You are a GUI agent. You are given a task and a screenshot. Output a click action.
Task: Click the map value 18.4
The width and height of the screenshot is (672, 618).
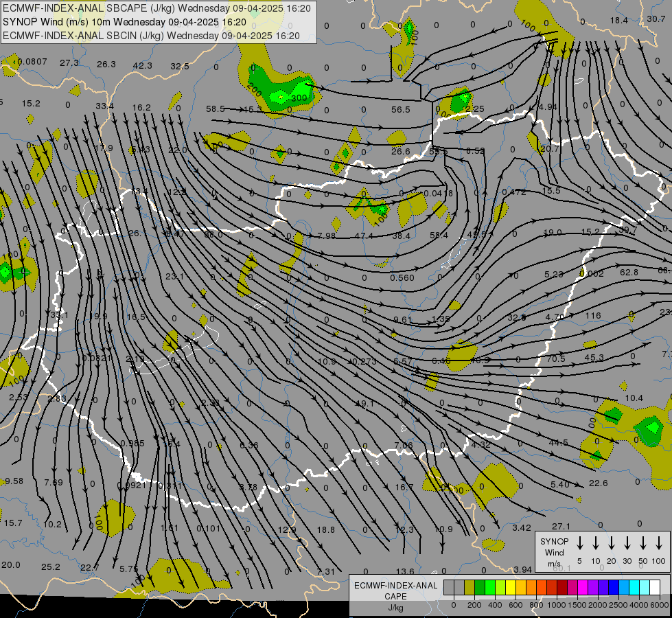619,21
